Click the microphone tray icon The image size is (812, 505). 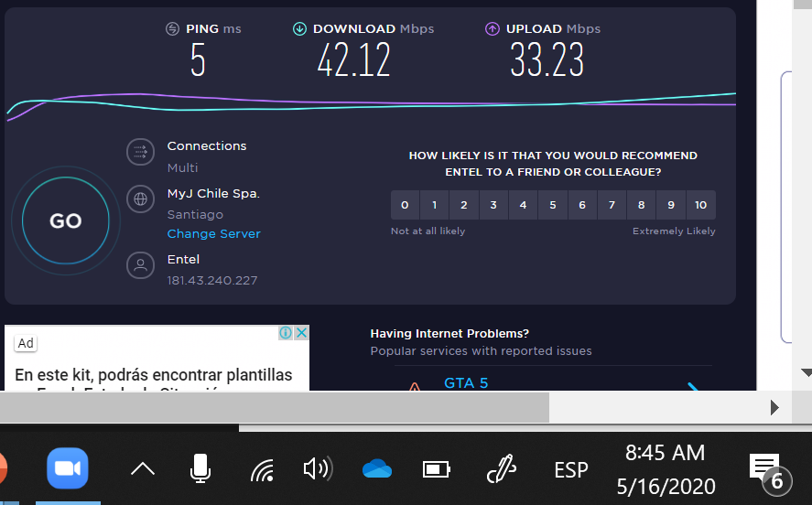[x=200, y=468]
